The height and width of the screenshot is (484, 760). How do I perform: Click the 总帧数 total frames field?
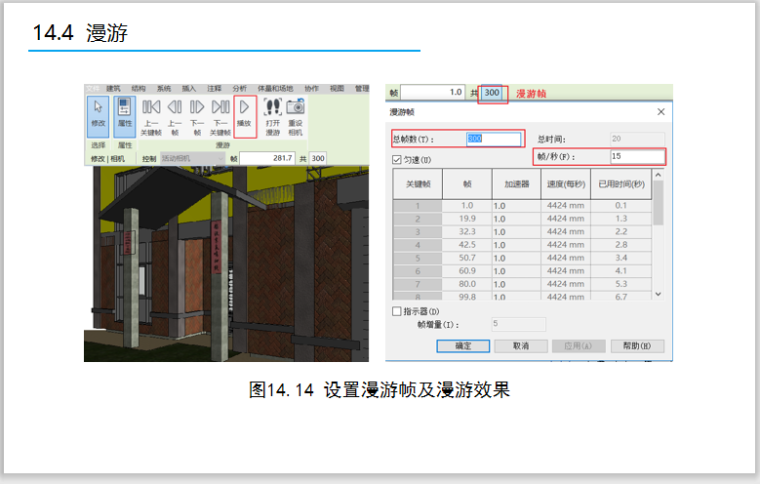494,139
